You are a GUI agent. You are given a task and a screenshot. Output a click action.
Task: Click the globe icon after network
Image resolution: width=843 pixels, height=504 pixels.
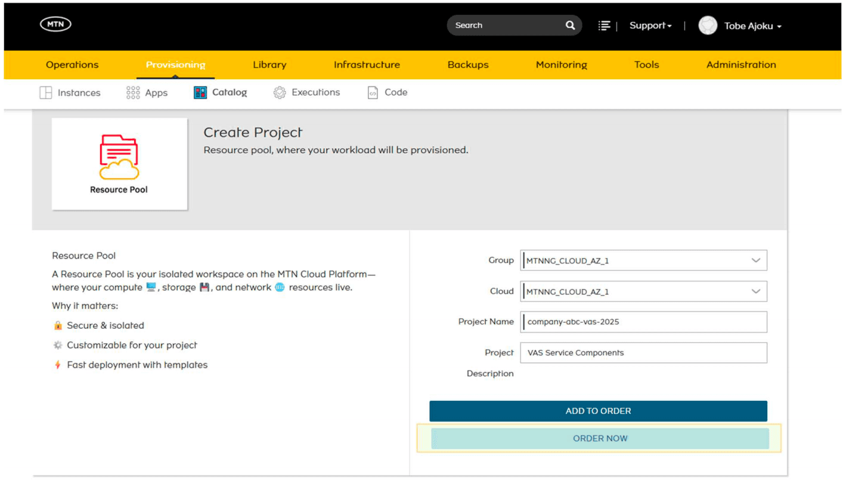[x=280, y=287]
